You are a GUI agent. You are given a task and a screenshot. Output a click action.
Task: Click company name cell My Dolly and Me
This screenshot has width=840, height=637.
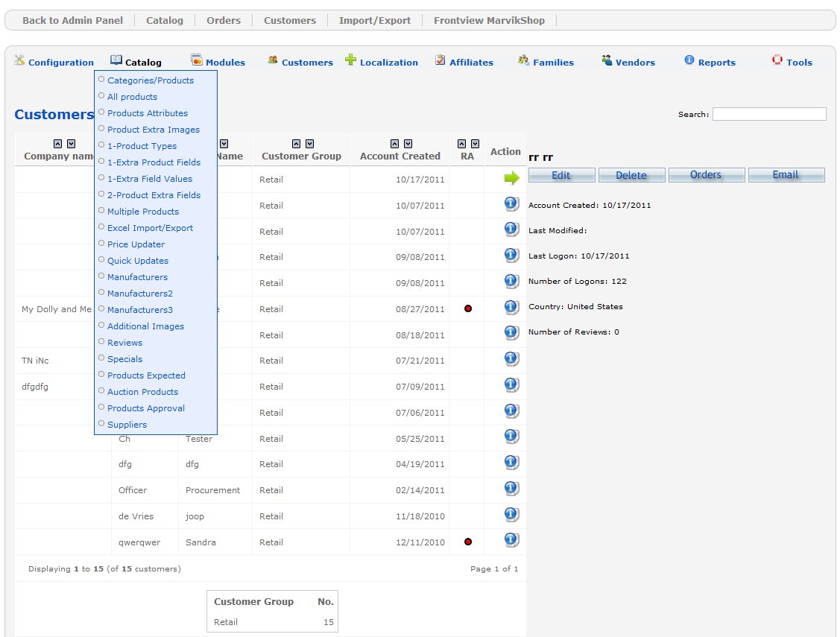click(56, 309)
